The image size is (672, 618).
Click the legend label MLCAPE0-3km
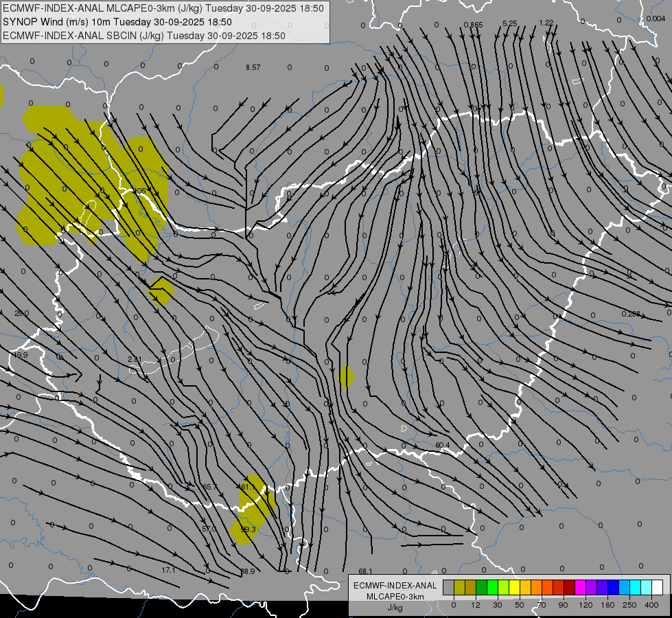(395, 596)
